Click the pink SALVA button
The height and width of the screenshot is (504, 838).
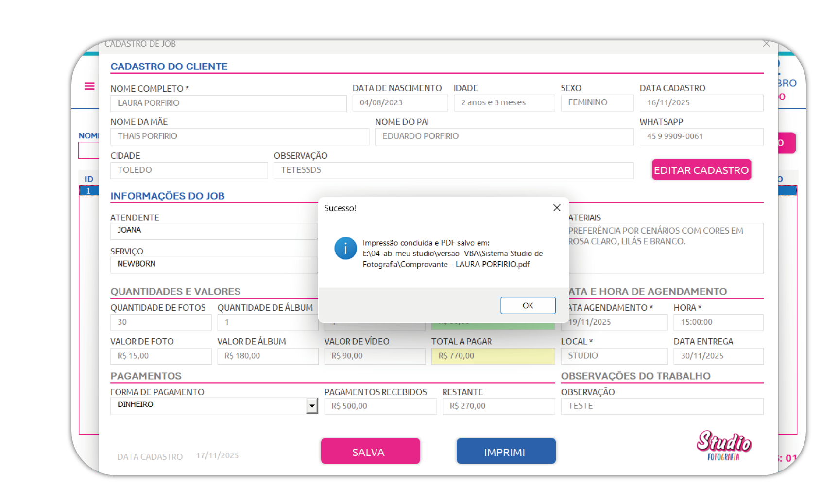(x=370, y=452)
